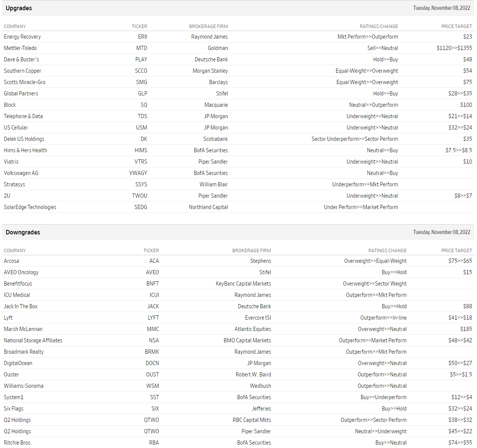Select the Dave & Buster's company row

pyautogui.click(x=22, y=59)
